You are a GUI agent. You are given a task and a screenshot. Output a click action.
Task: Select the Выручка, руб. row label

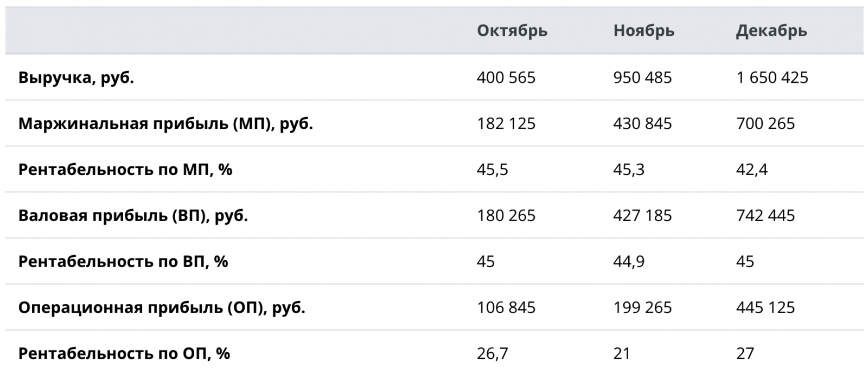point(76,78)
